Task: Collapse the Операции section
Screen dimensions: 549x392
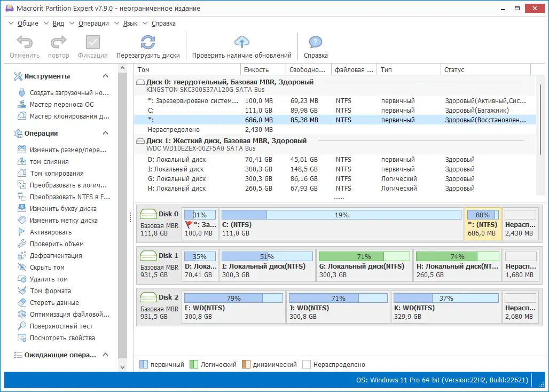Action: coord(105,133)
